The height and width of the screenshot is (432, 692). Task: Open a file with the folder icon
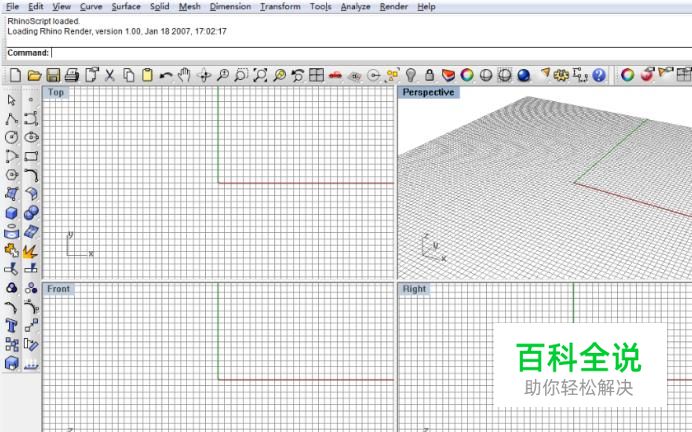(34, 75)
